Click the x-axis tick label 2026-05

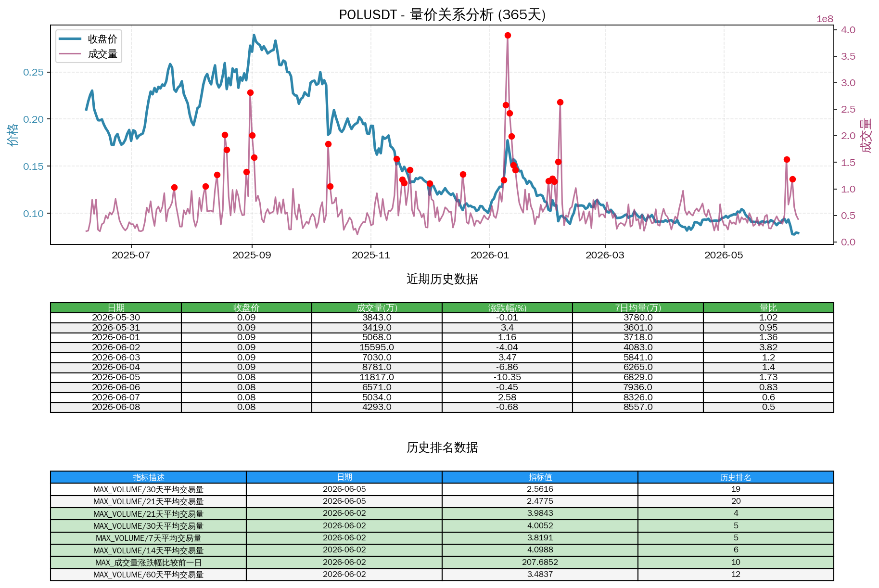(724, 255)
